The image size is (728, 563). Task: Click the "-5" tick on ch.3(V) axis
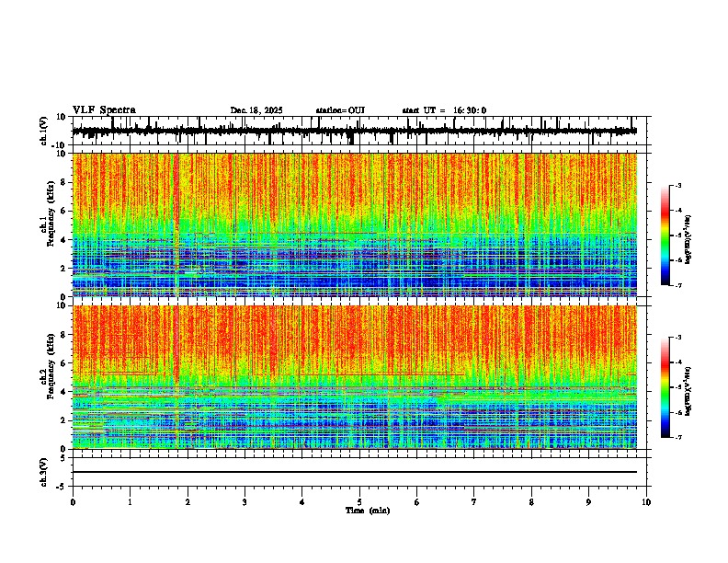pyautogui.click(x=62, y=487)
